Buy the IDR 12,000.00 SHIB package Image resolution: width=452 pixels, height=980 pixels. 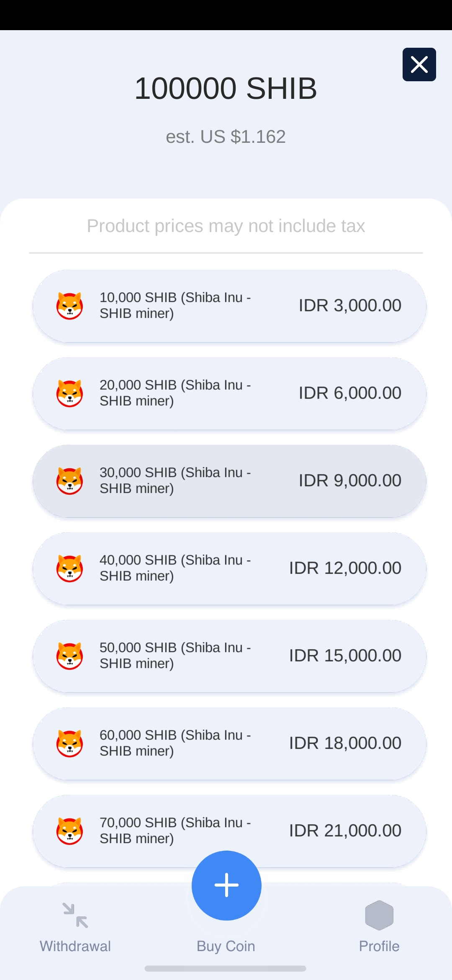click(345, 568)
